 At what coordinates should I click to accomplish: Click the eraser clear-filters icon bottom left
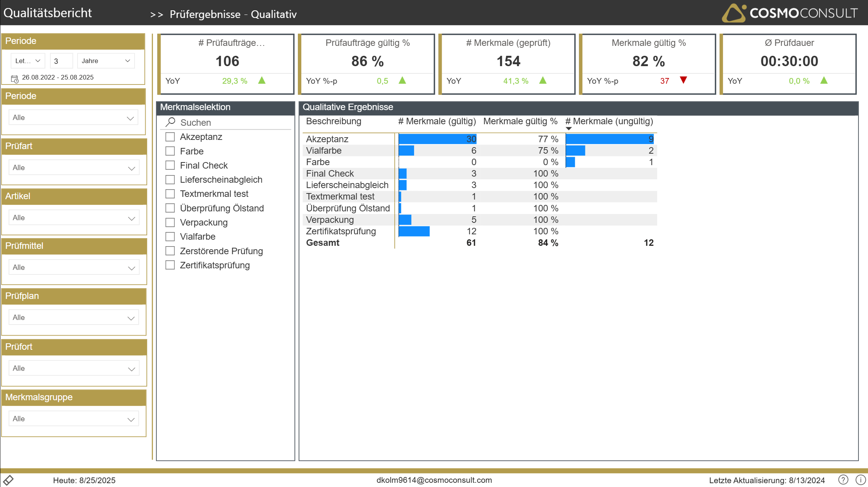click(x=8, y=480)
